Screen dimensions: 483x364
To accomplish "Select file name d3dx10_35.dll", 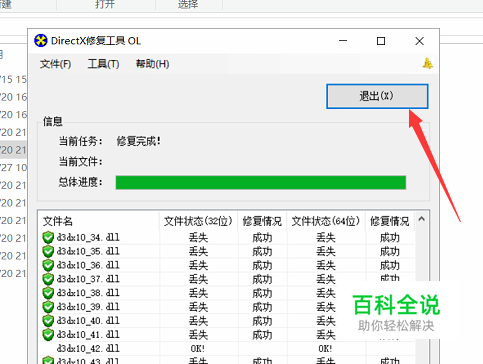I will 88,251.
